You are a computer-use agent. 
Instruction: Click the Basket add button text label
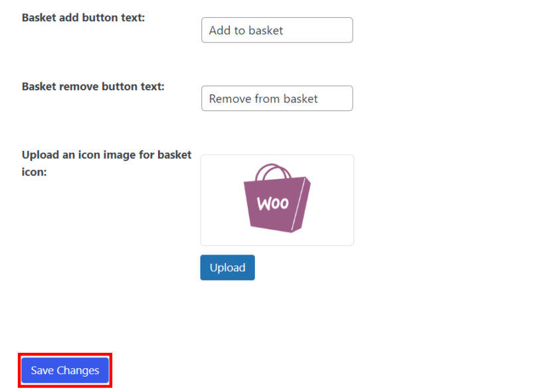click(83, 17)
